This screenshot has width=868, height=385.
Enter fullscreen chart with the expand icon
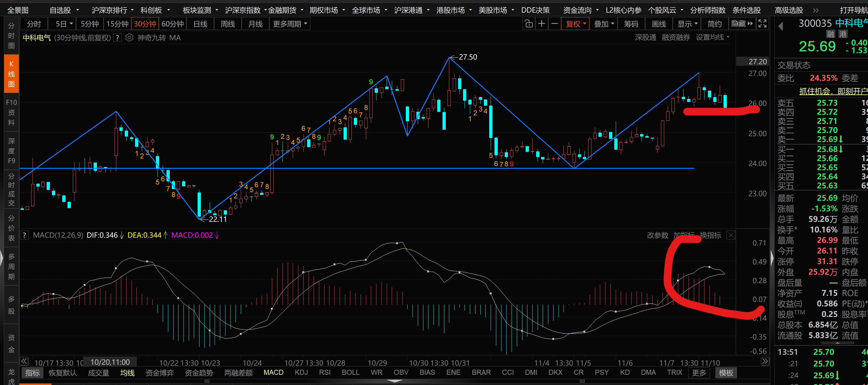(x=762, y=24)
